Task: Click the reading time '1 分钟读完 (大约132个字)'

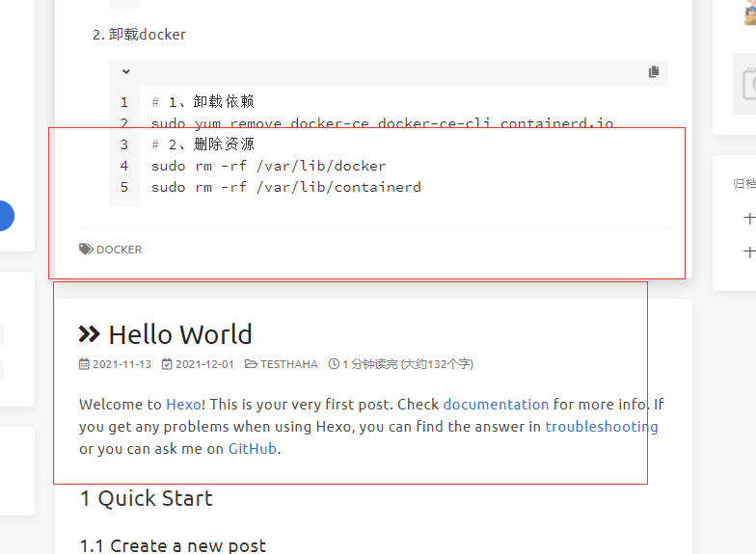Action: tap(408, 364)
